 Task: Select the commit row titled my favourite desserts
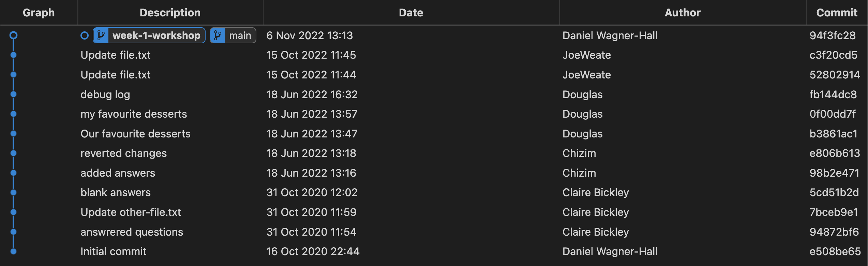134,114
